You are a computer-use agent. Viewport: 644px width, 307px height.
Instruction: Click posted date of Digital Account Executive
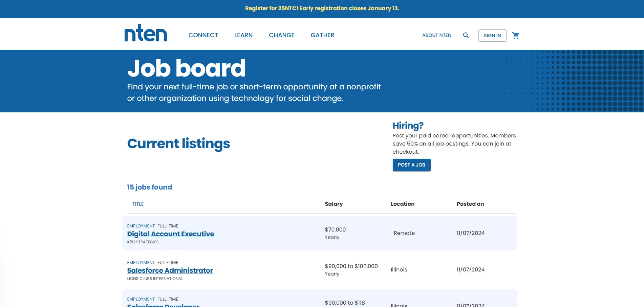click(x=470, y=233)
